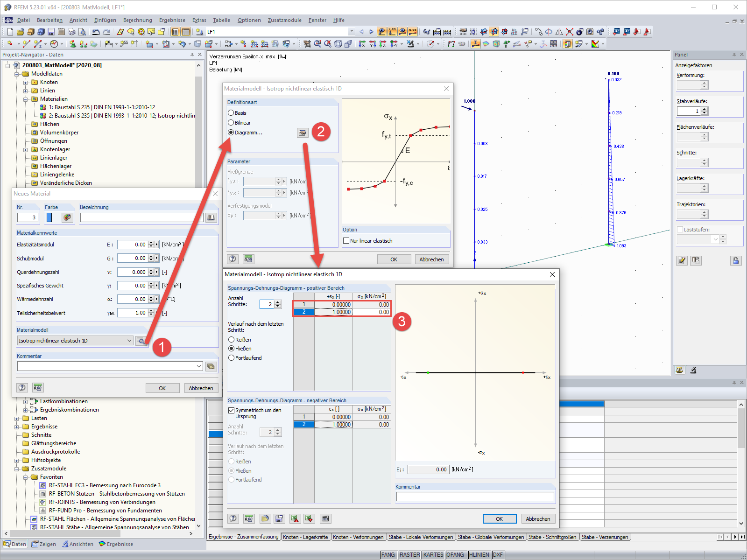The width and height of the screenshot is (747, 560).
Task: Select the Bilinear definition type
Action: [x=231, y=123]
